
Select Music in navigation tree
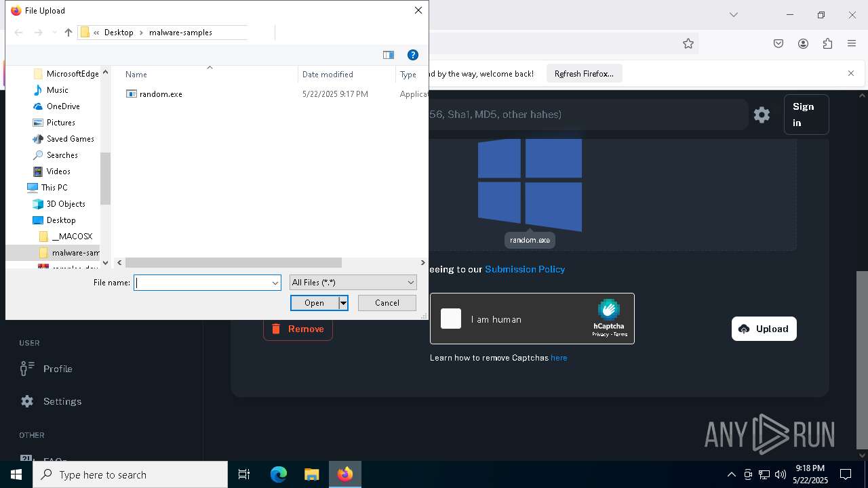tap(57, 90)
